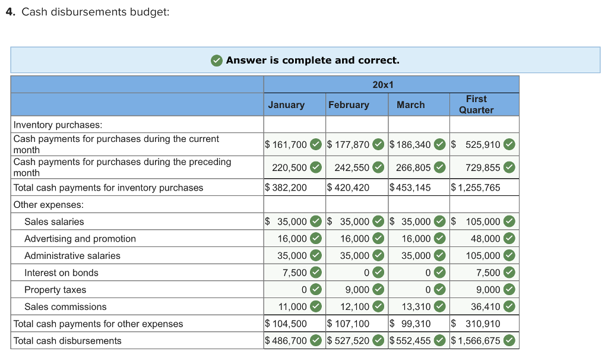608x364 pixels.
Task: Click 'Cash payments for purchases during the preceding month'
Action: (x=122, y=167)
